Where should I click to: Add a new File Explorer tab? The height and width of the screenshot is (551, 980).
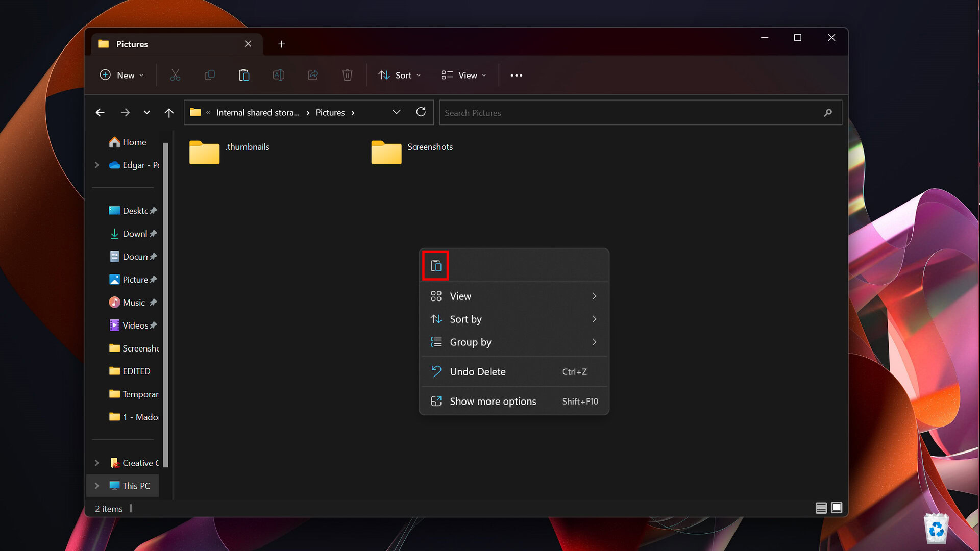click(x=281, y=44)
